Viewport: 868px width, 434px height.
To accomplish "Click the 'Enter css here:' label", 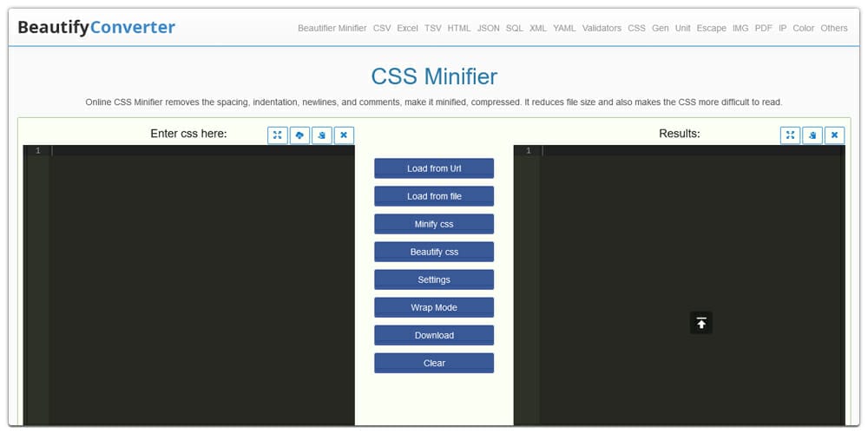I will point(188,134).
